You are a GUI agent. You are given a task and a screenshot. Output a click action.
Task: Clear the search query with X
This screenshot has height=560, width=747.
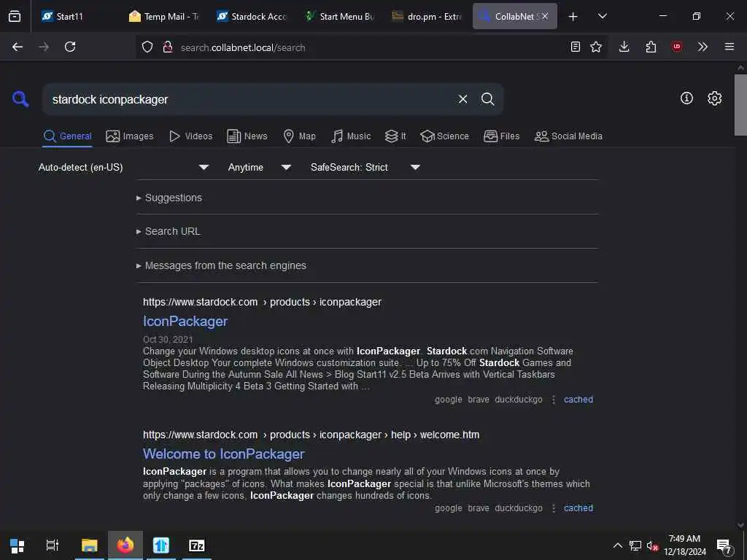point(462,99)
